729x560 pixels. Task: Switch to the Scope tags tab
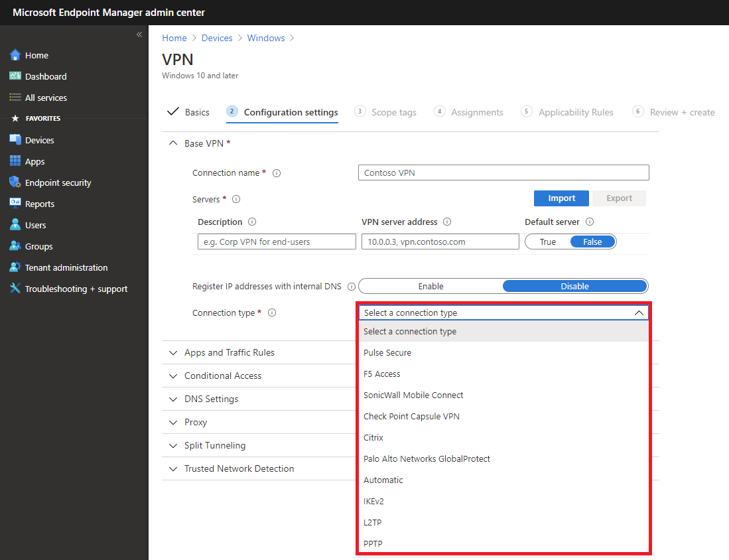pyautogui.click(x=393, y=113)
